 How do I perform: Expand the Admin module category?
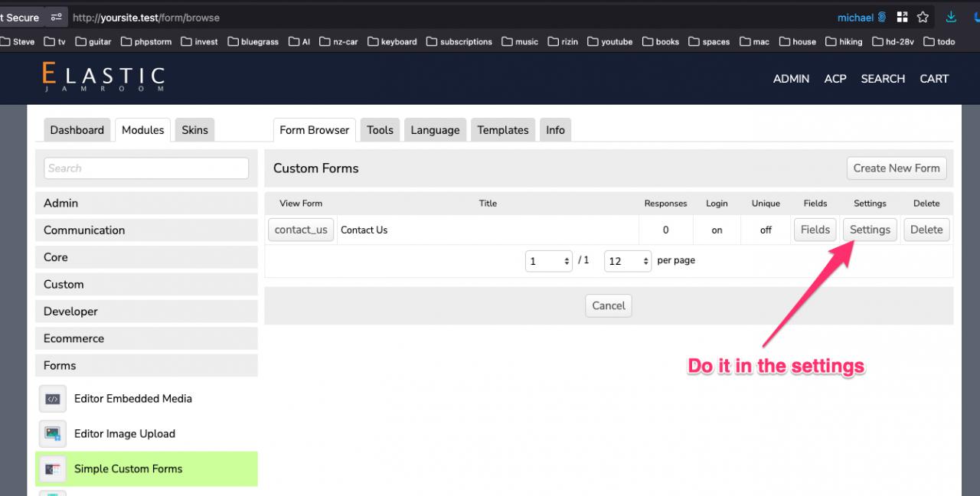pos(146,203)
